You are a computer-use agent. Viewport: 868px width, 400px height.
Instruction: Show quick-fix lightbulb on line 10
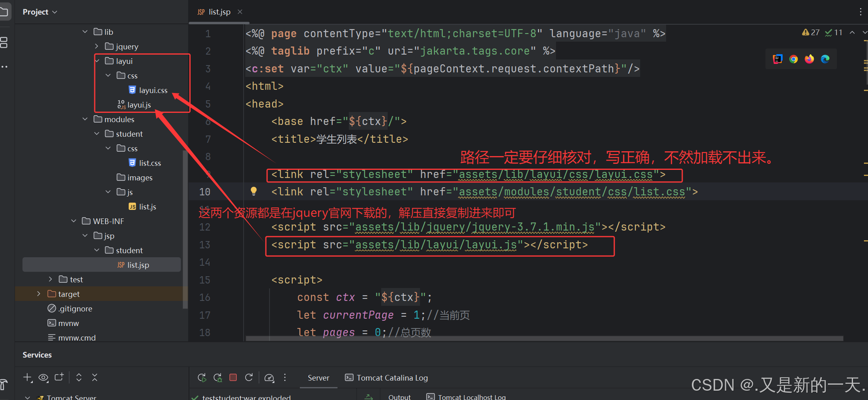[x=254, y=191]
